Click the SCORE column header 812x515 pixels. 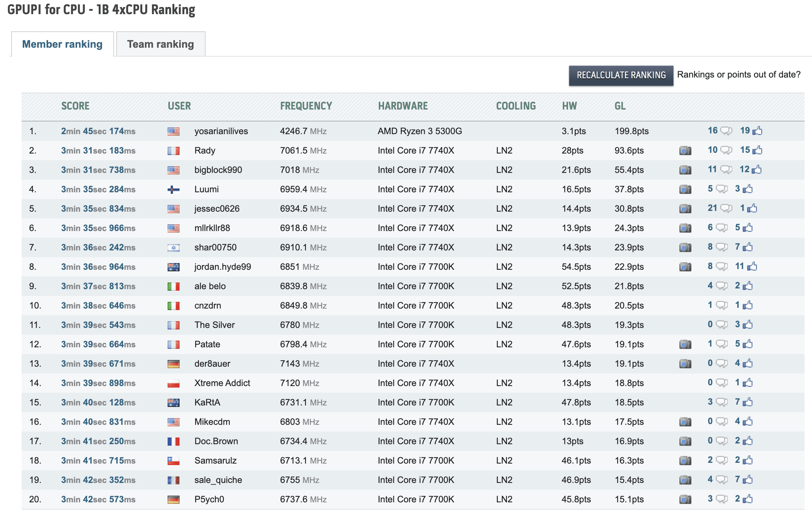pyautogui.click(x=75, y=106)
